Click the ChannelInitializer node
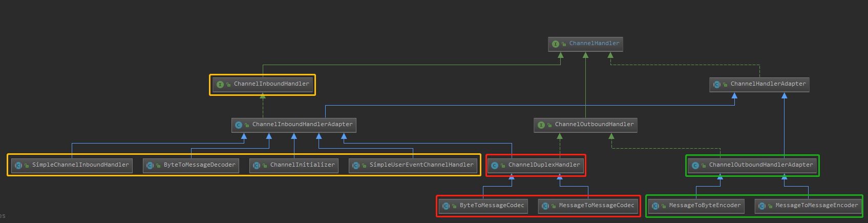 coord(294,166)
